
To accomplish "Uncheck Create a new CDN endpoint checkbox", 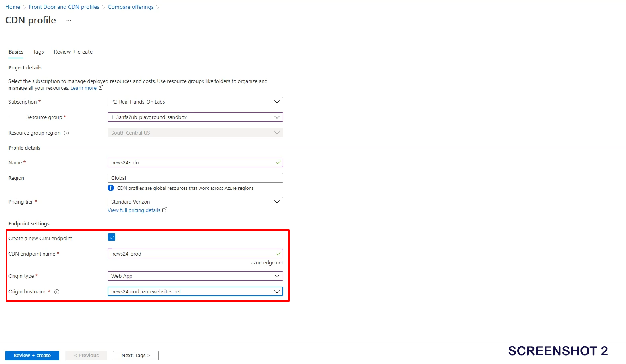I will [x=112, y=237].
